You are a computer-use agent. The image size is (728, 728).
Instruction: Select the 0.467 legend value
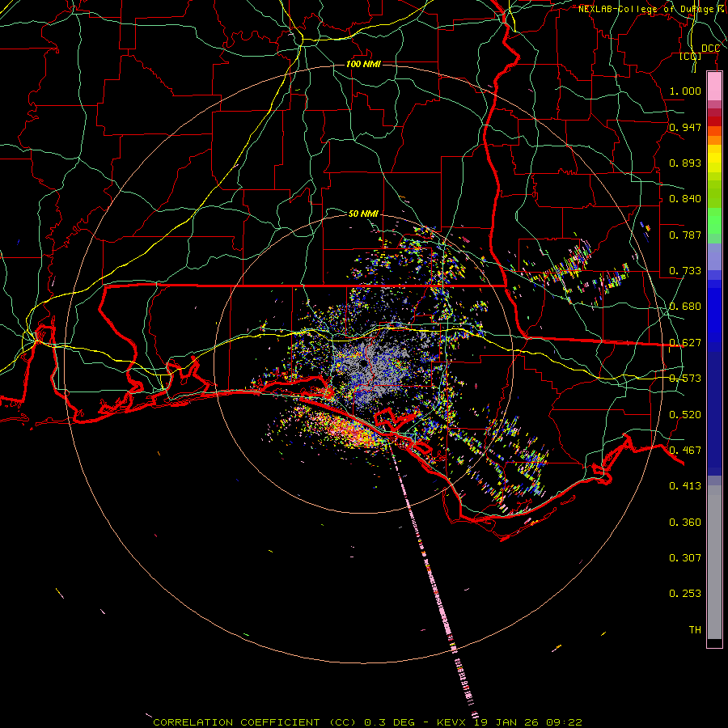point(685,451)
